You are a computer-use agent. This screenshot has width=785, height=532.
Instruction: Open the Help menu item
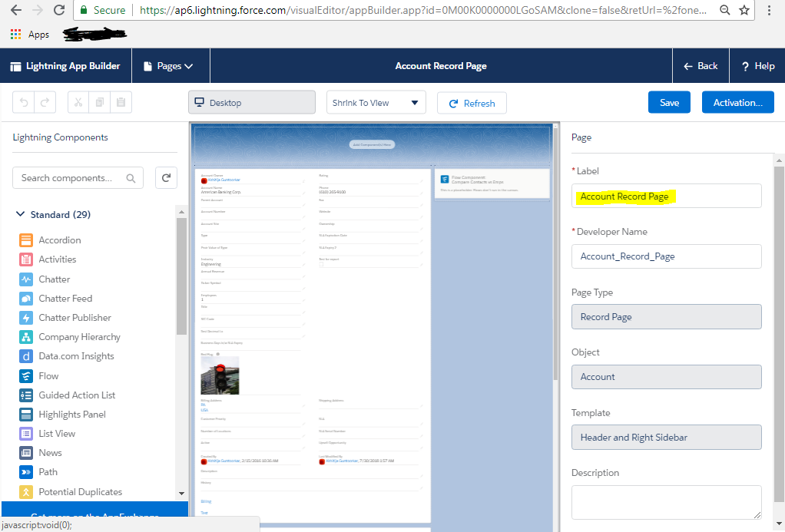coord(757,66)
